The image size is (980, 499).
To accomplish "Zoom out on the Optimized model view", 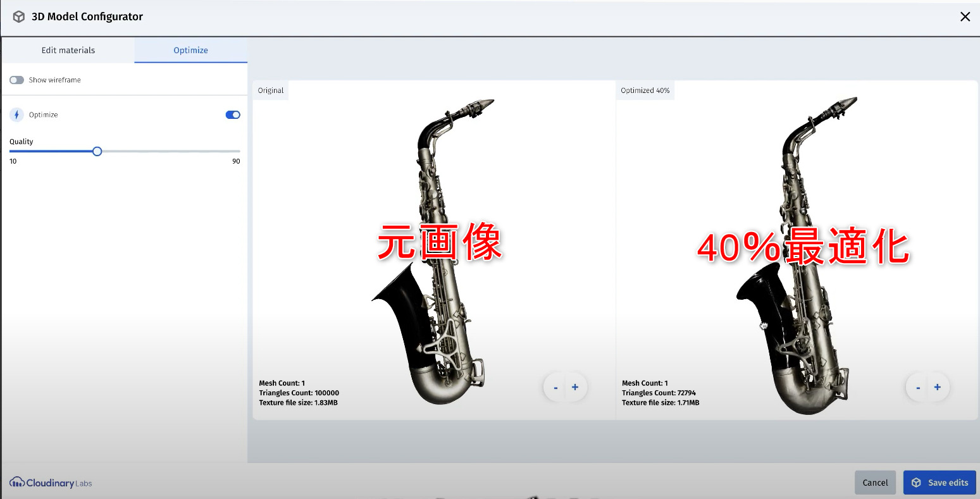I will 917,387.
